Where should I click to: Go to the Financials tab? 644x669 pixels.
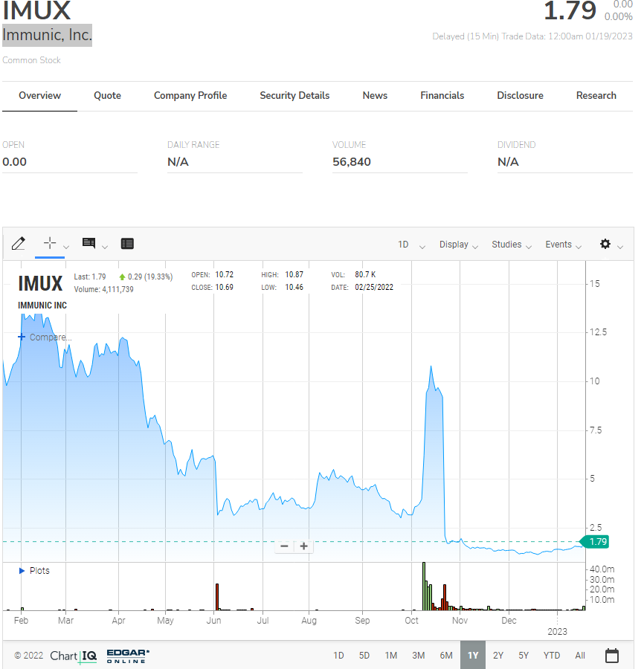[442, 96]
